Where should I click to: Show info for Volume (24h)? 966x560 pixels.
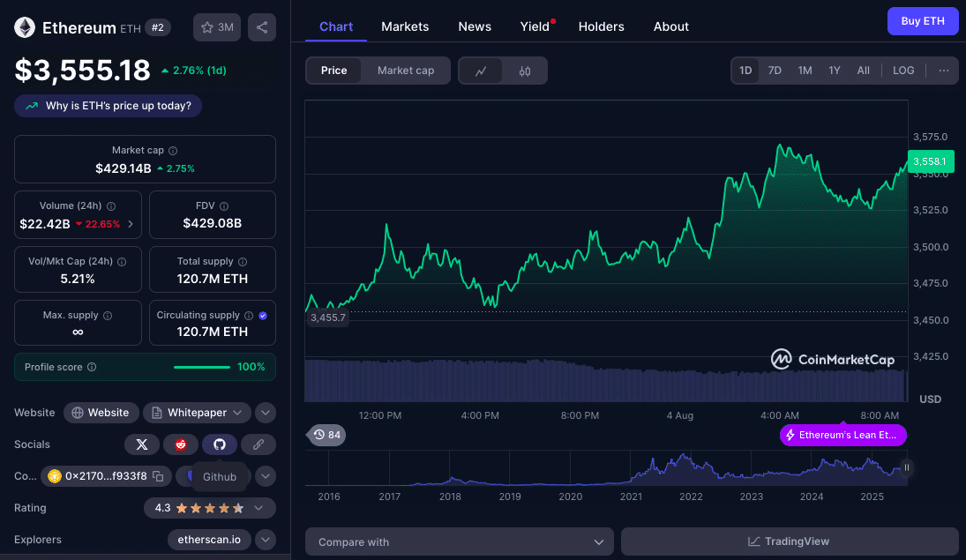pos(111,206)
